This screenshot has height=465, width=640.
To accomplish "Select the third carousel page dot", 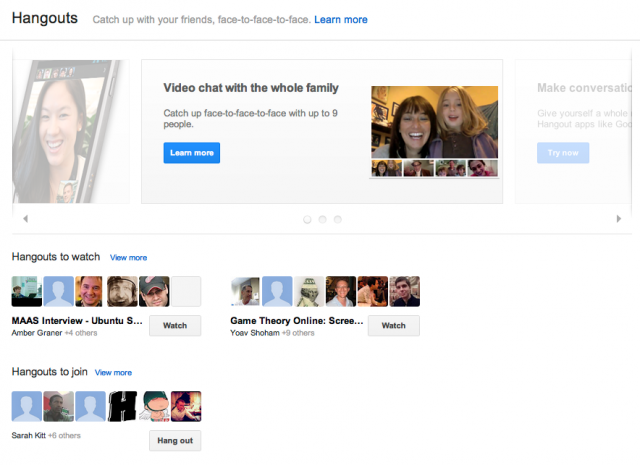I will (x=337, y=219).
